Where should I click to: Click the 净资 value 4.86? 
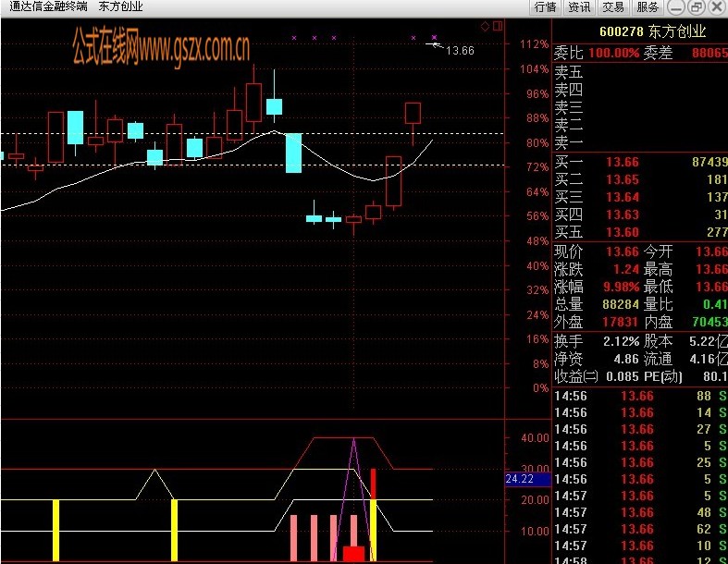(626, 360)
